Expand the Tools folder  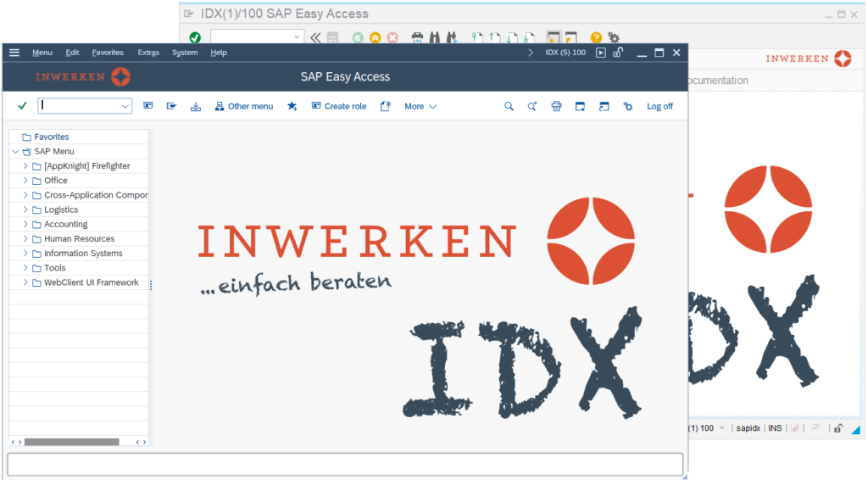(x=25, y=267)
